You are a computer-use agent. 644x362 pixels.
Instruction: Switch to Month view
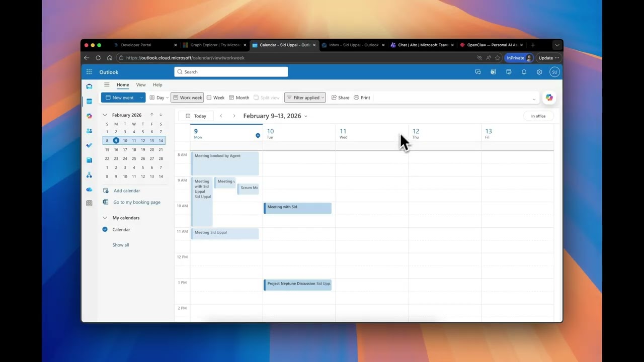click(239, 98)
